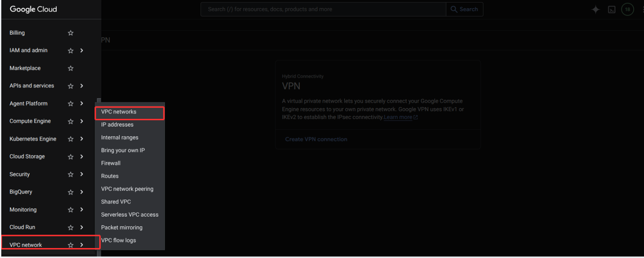Go to Google Cloud home logo
This screenshot has width=644, height=258.
click(x=33, y=9)
